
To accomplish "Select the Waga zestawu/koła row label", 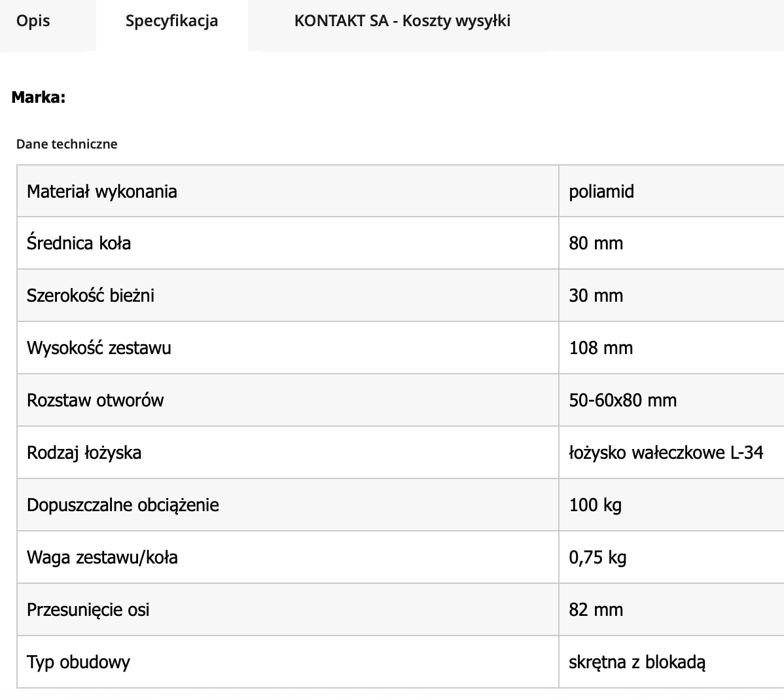I will (x=102, y=557).
